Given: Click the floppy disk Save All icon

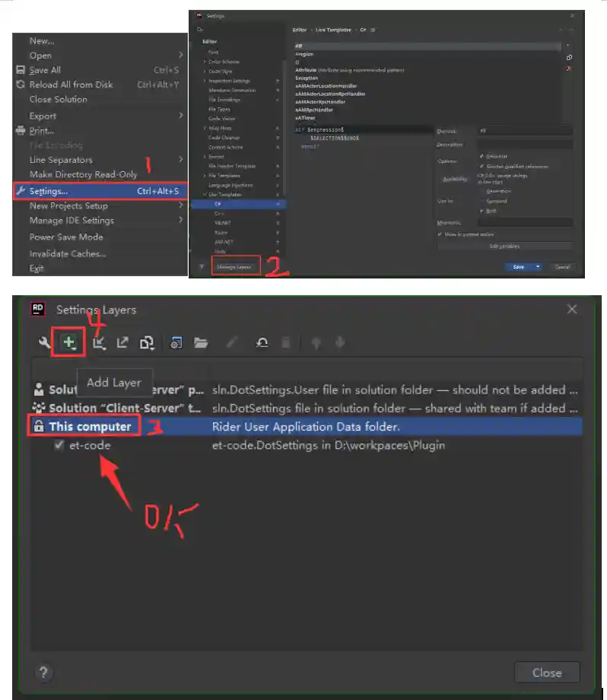Looking at the screenshot, I should pos(21,70).
